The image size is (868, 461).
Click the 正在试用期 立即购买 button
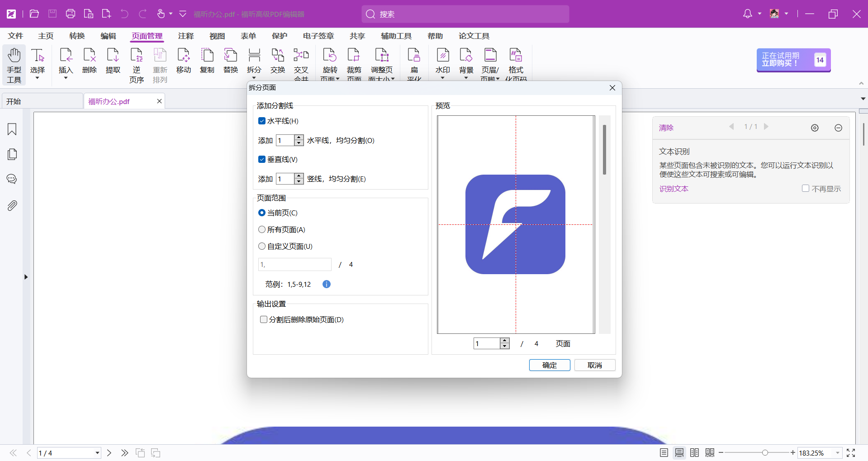coord(793,60)
